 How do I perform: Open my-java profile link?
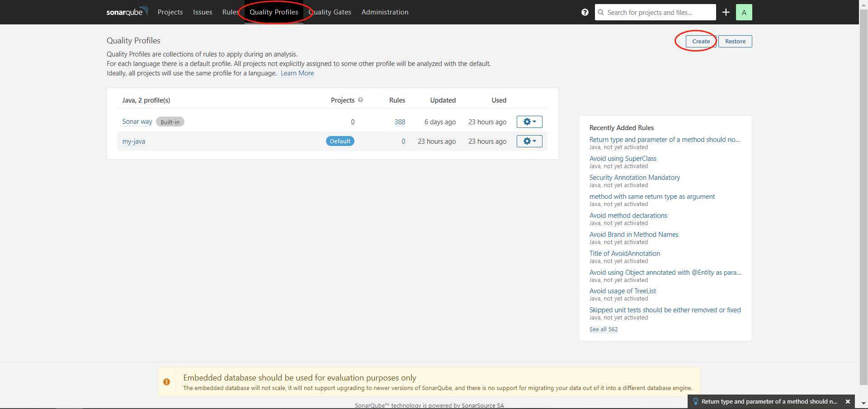point(133,141)
